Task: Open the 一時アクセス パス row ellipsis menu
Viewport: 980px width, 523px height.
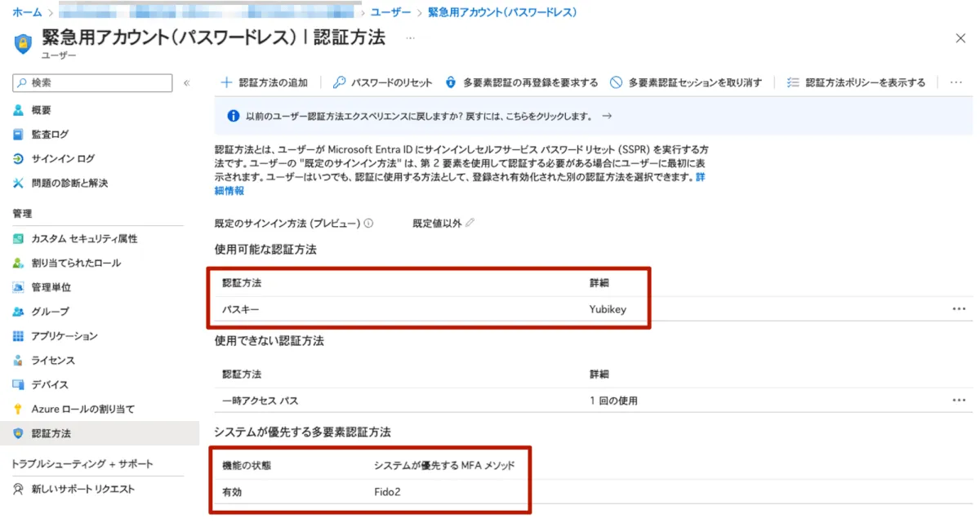Action: coord(959,401)
